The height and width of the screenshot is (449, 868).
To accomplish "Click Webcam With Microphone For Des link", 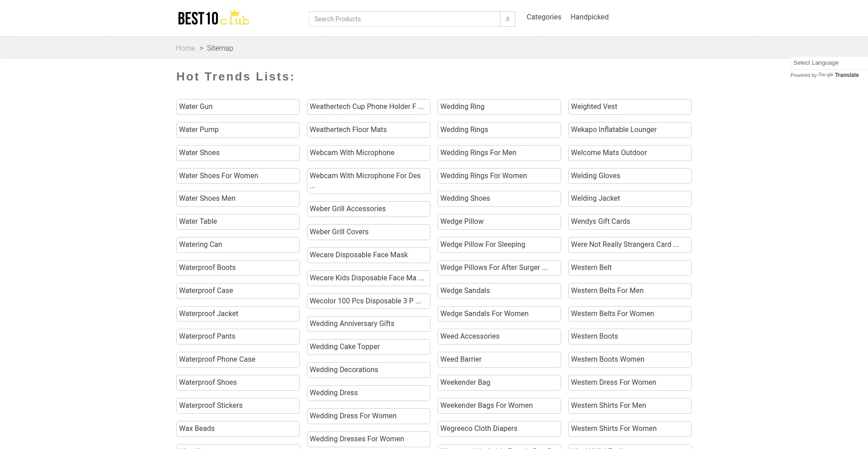I will (368, 181).
